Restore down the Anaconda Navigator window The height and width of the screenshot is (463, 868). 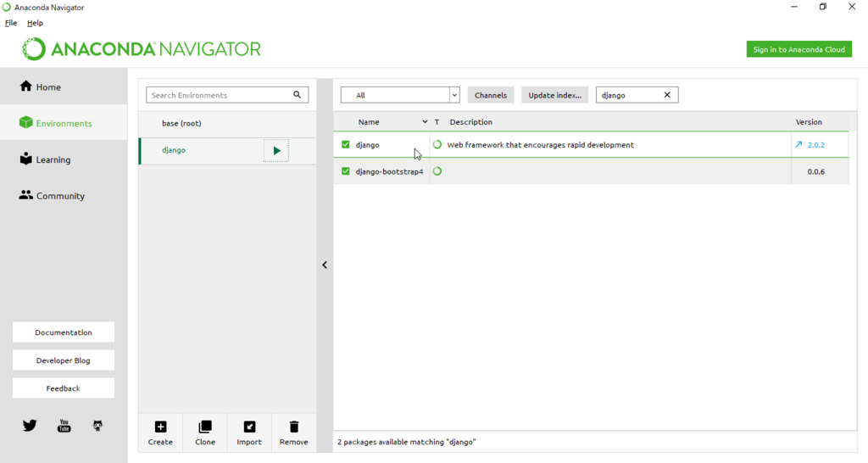(823, 7)
